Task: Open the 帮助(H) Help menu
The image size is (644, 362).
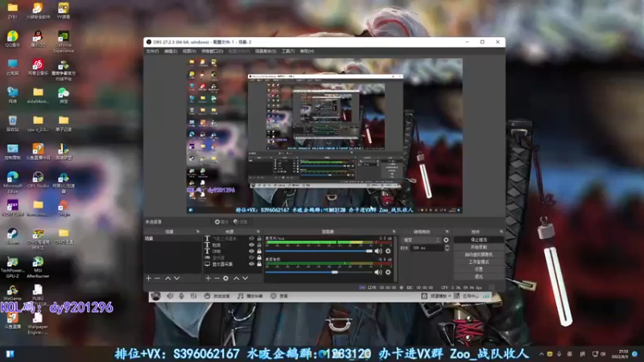Action: (x=307, y=51)
